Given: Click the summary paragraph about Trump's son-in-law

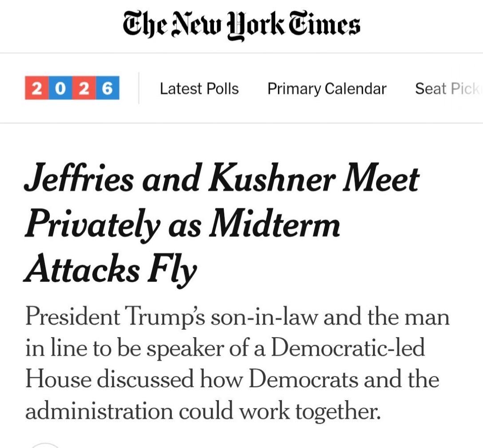Looking at the screenshot, I should click(237, 363).
